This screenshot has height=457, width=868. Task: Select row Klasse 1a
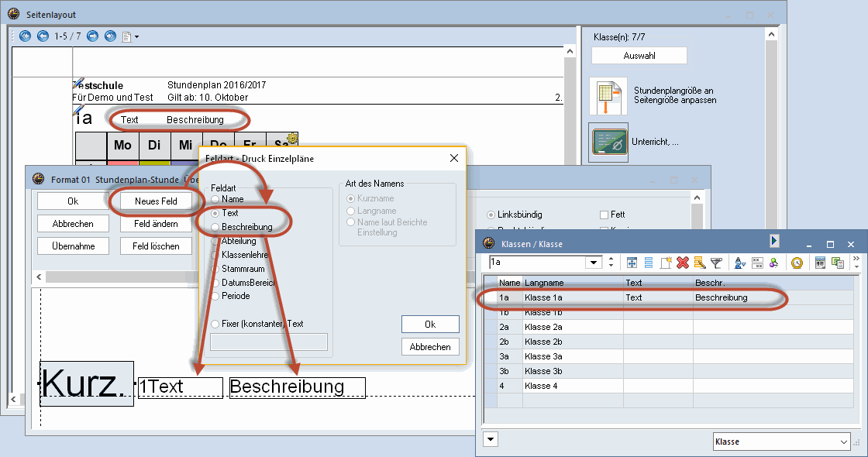point(670,297)
